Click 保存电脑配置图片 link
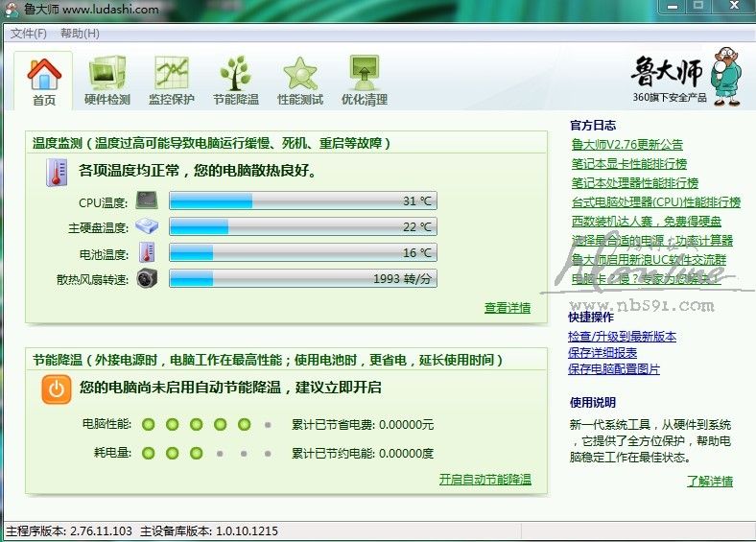Image resolution: width=756 pixels, height=542 pixels. click(614, 369)
